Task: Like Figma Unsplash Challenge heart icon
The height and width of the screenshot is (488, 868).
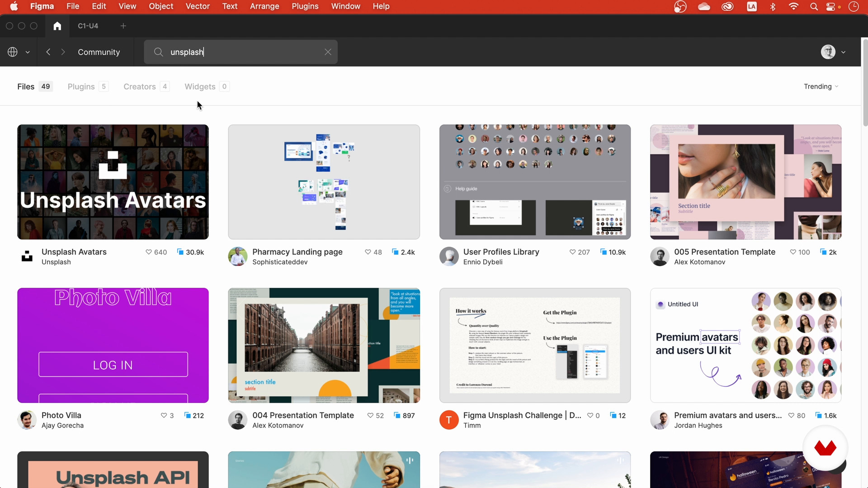Action: tap(590, 415)
